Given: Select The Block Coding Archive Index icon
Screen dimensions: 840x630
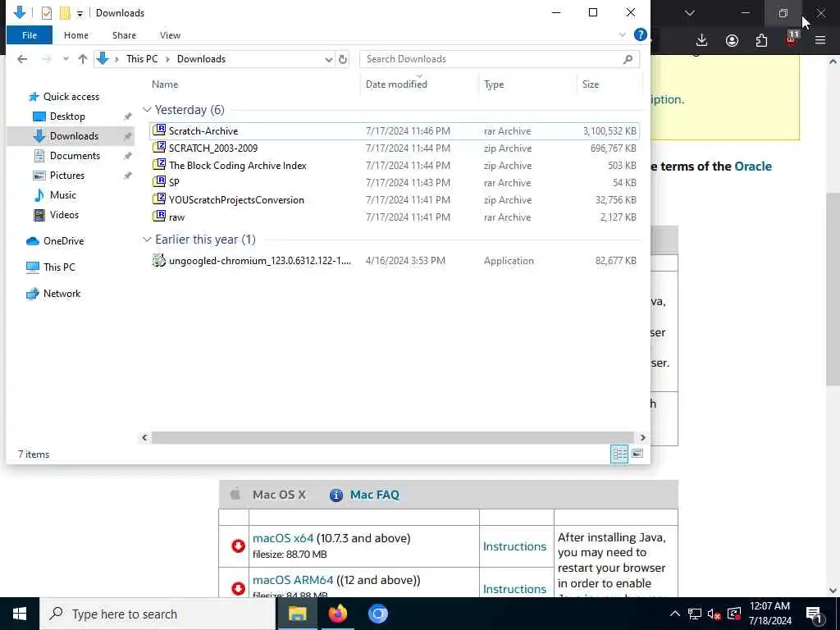Looking at the screenshot, I should 159,164.
